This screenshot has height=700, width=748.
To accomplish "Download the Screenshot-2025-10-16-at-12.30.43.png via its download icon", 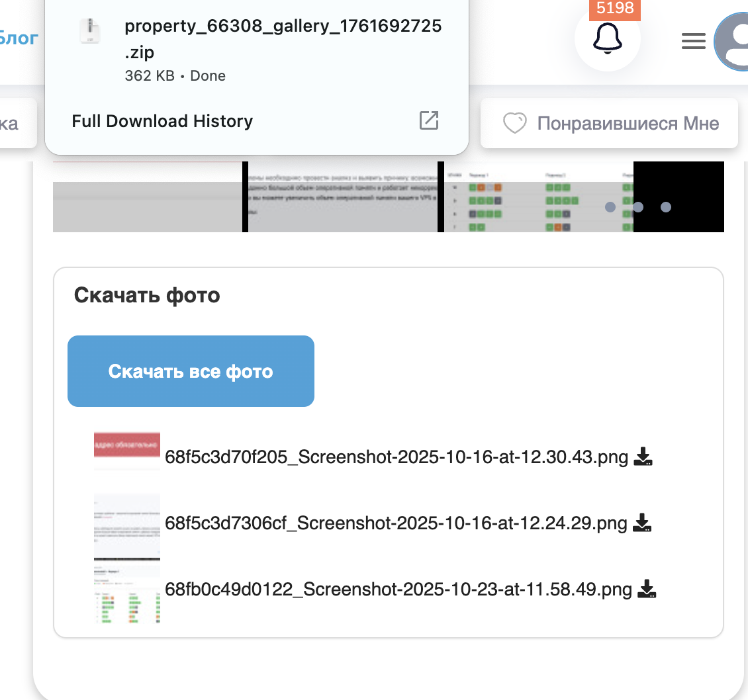I will 643,457.
